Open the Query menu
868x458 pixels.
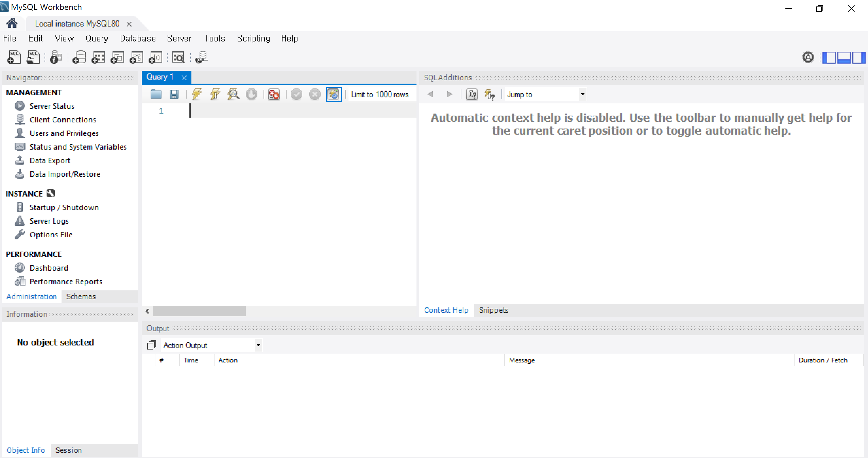coord(97,38)
